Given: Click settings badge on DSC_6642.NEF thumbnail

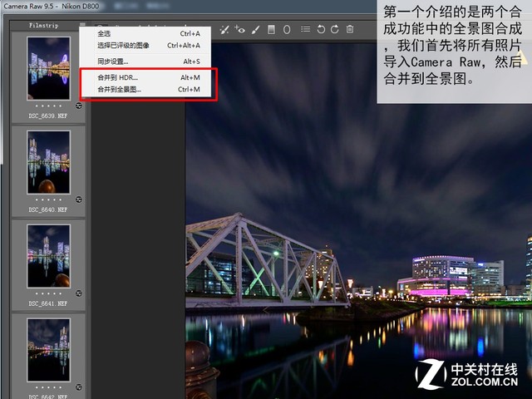Looking at the screenshot, I should 79,387.
